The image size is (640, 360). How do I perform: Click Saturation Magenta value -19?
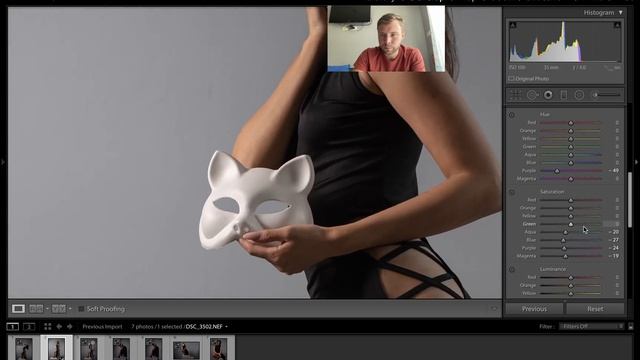[613, 256]
